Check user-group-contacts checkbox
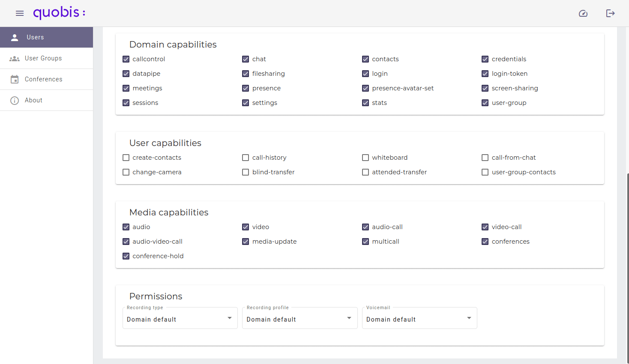Image resolution: width=629 pixels, height=364 pixels. 485,172
